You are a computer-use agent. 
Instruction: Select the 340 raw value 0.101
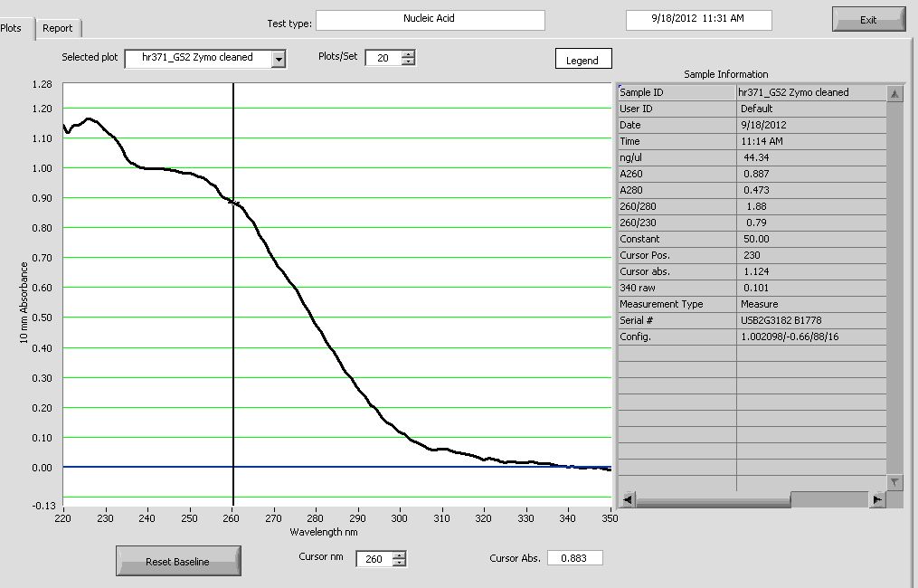pyautogui.click(x=811, y=289)
